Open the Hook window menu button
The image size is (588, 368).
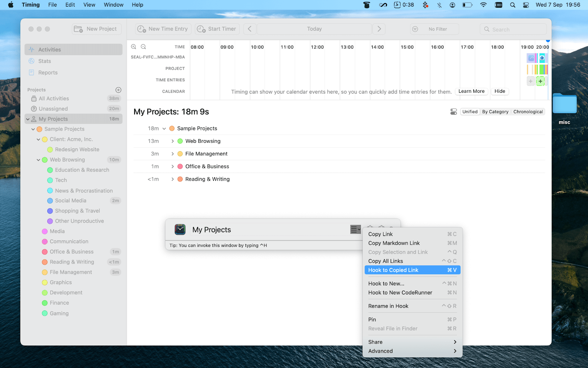tap(355, 230)
